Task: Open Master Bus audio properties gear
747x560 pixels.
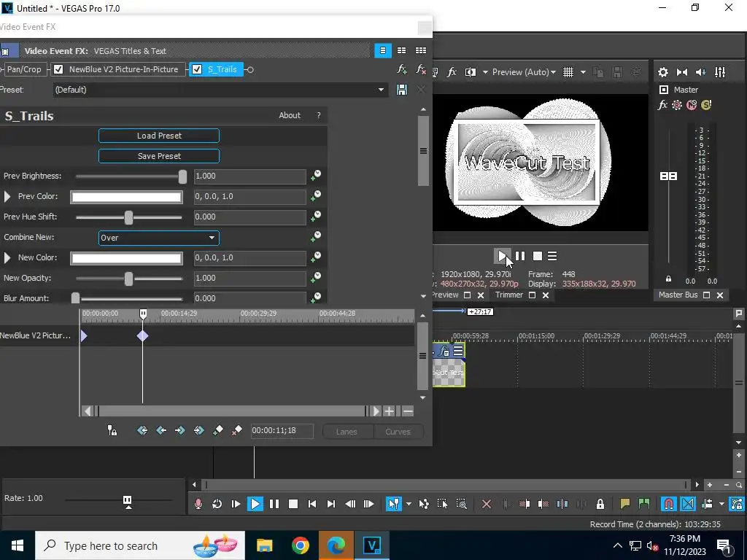Action: click(x=662, y=72)
